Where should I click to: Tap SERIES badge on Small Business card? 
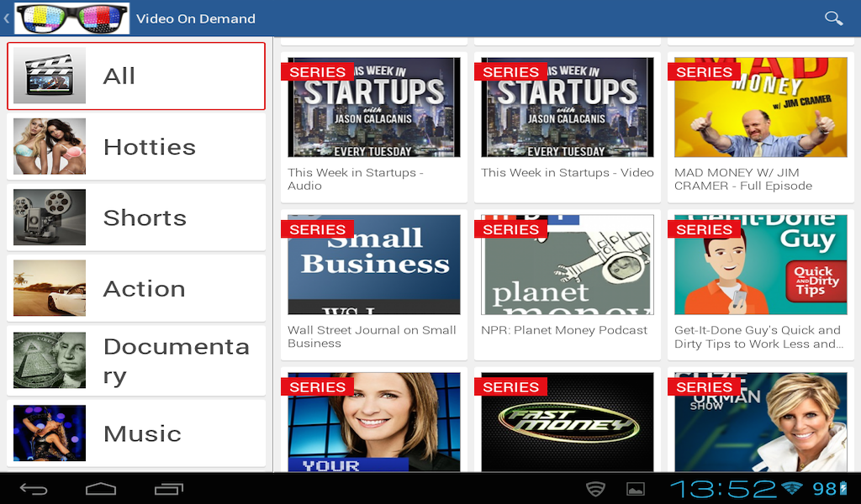pos(317,229)
